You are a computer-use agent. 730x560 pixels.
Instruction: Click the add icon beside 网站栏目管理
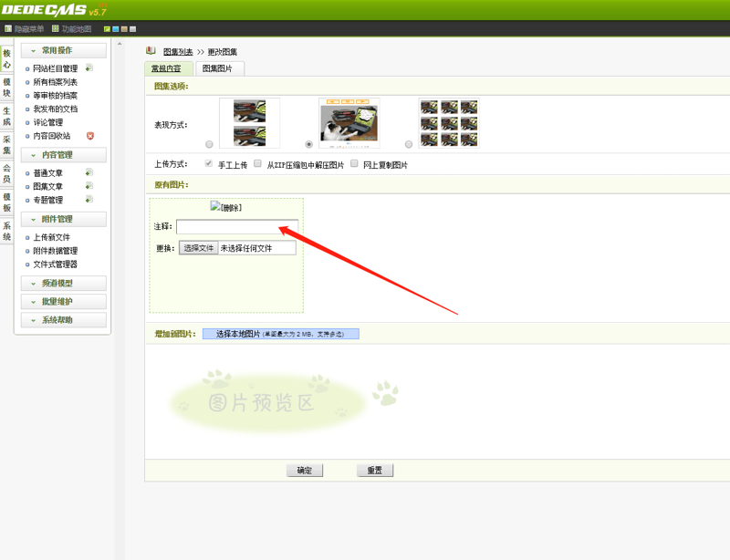(89, 68)
